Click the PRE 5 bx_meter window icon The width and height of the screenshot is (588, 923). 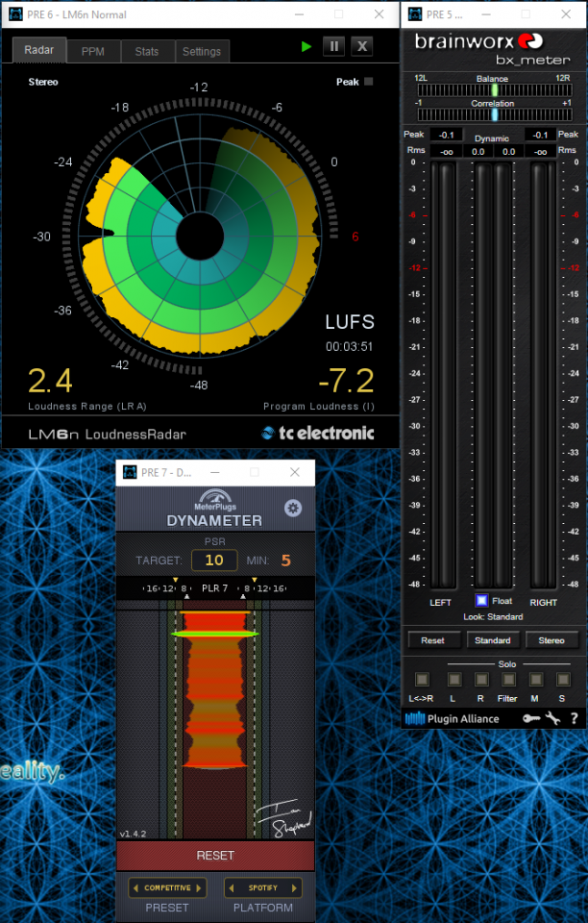coord(415,14)
